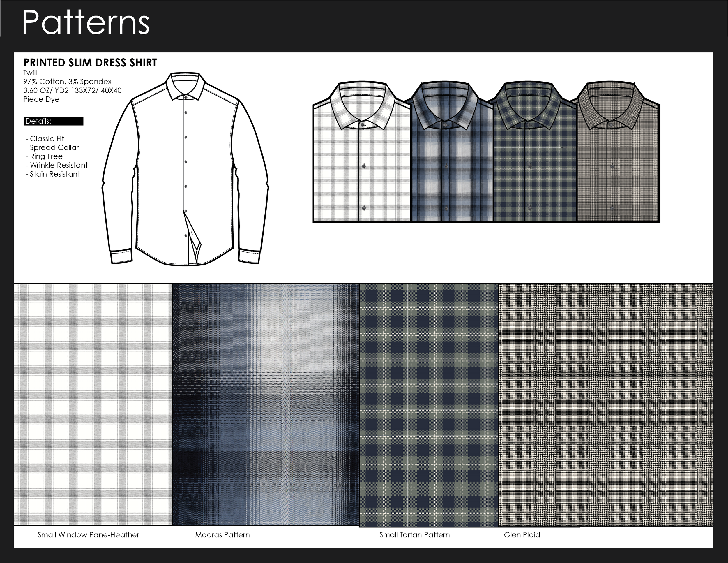This screenshot has height=563, width=728.
Task: Click the Small Tartan Pattern fabric swatch
Action: pyautogui.click(x=429, y=405)
